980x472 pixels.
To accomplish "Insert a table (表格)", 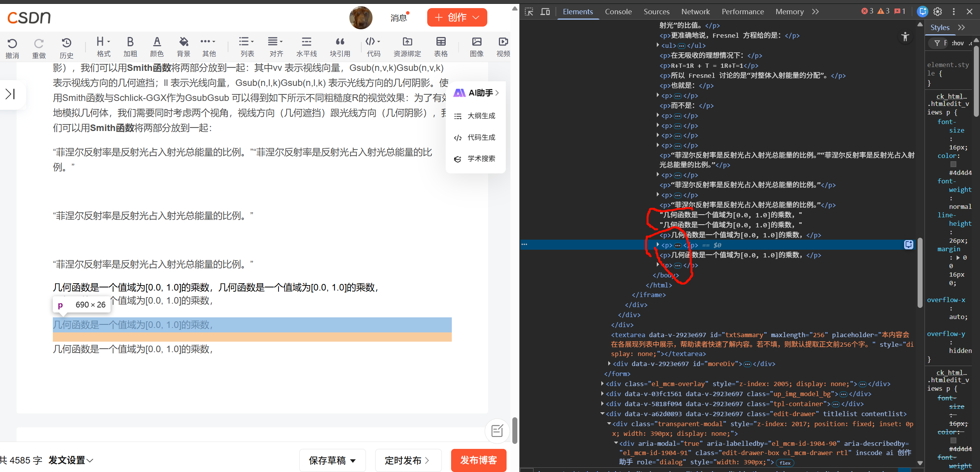I will pos(441,42).
